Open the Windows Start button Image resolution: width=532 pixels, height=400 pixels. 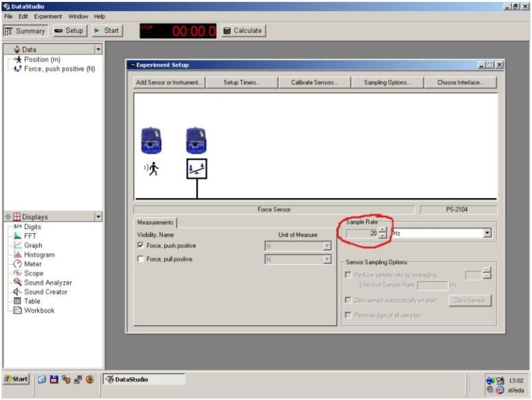click(17, 379)
